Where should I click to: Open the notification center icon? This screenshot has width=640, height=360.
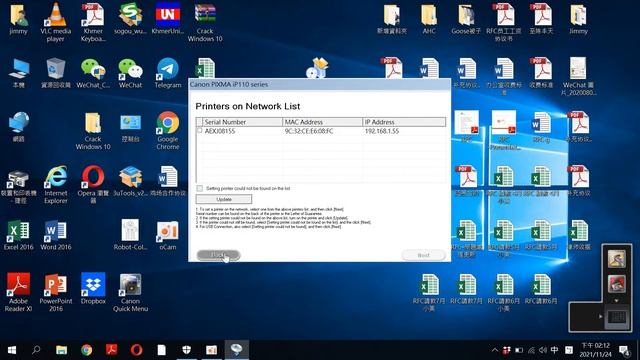(624, 350)
